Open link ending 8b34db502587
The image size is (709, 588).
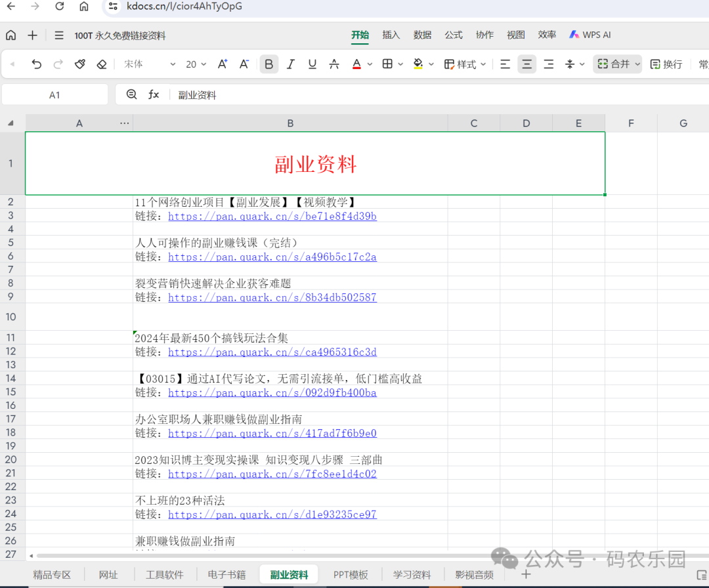[272, 297]
